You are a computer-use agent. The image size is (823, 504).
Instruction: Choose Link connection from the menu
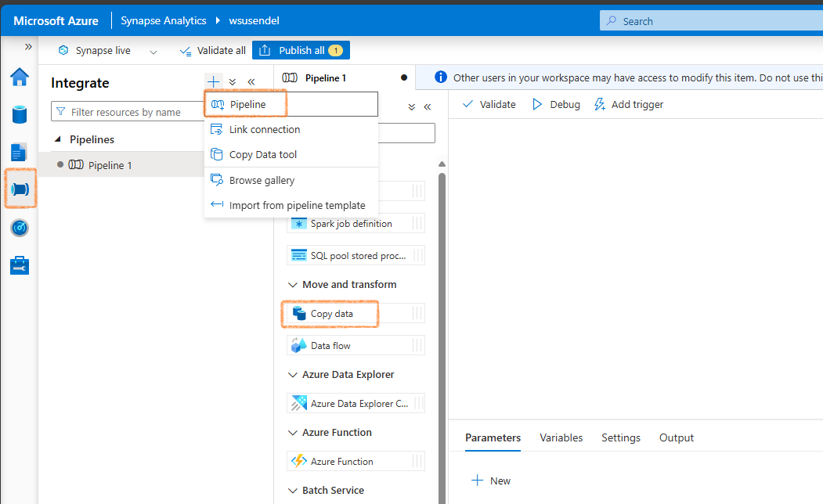[x=291, y=130]
